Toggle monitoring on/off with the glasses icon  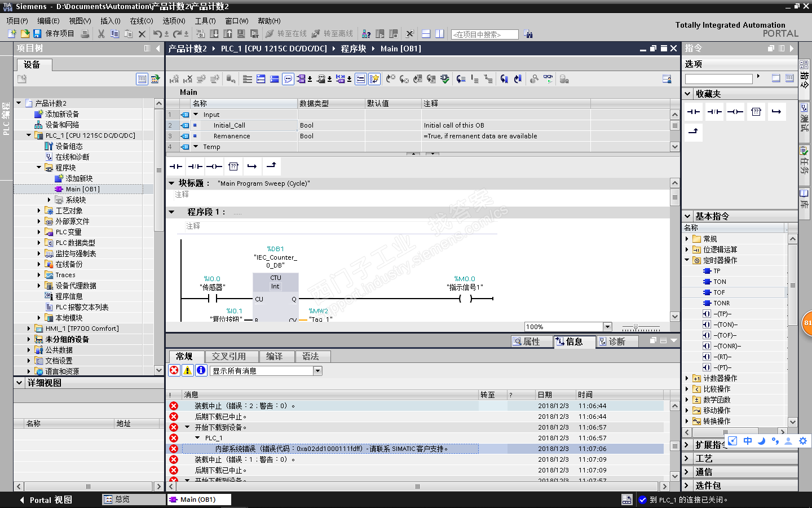click(549, 79)
